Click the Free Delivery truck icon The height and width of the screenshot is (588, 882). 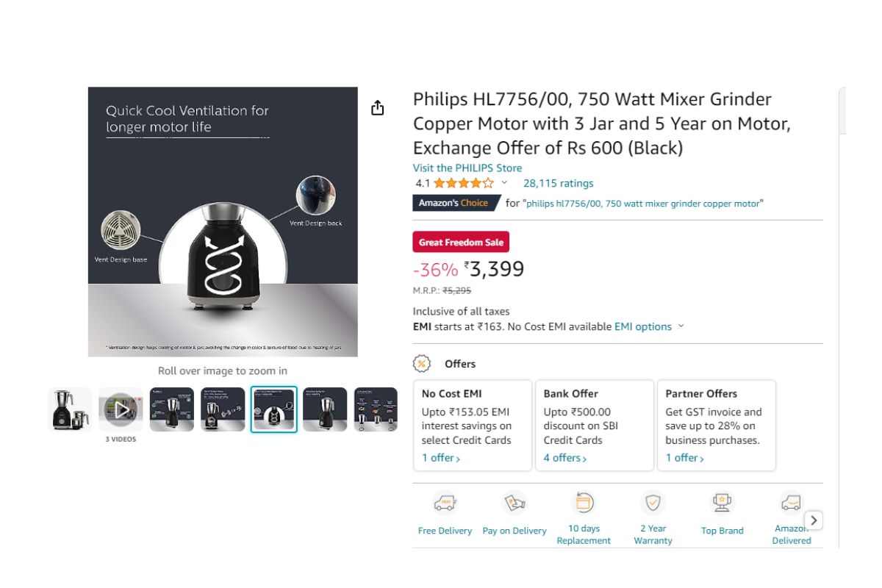click(x=445, y=503)
